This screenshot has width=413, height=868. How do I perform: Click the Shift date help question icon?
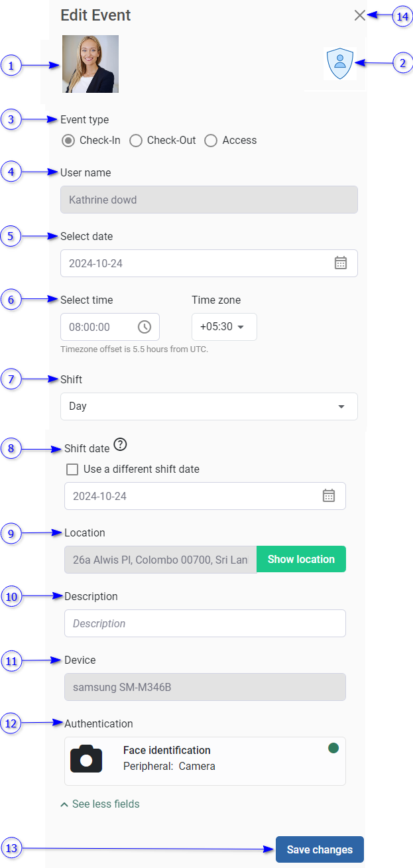pos(120,445)
